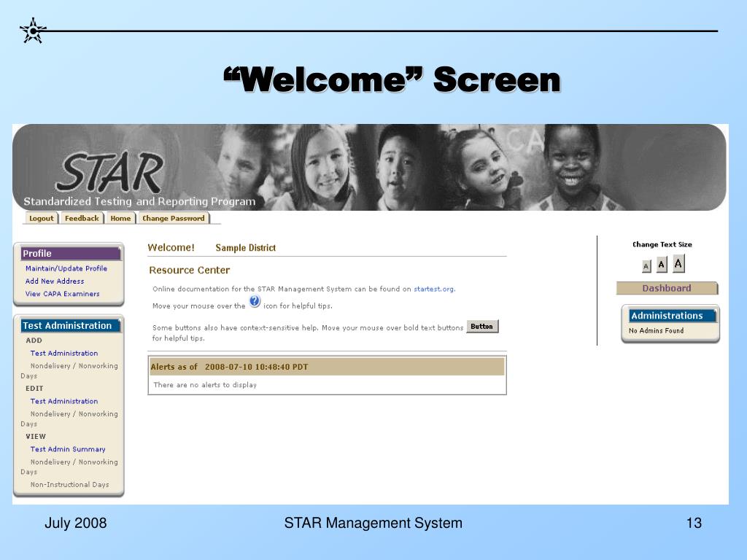Click slide number 13
Screen dimensions: 747x560
(694, 523)
